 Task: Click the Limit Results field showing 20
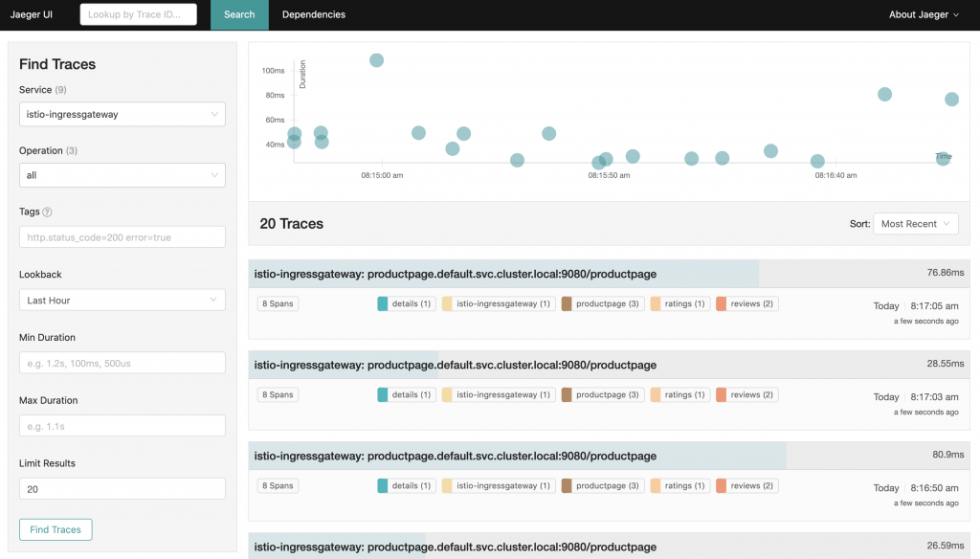click(122, 489)
